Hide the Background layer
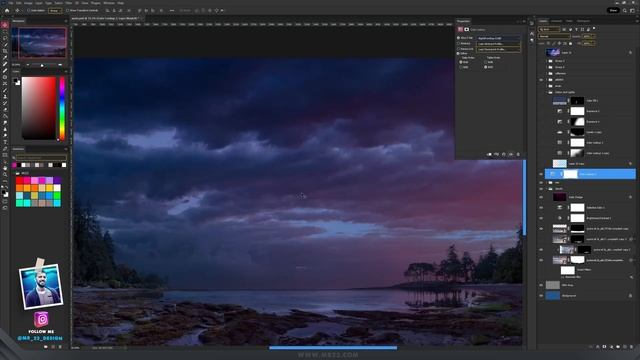640x360 pixels. click(541, 296)
